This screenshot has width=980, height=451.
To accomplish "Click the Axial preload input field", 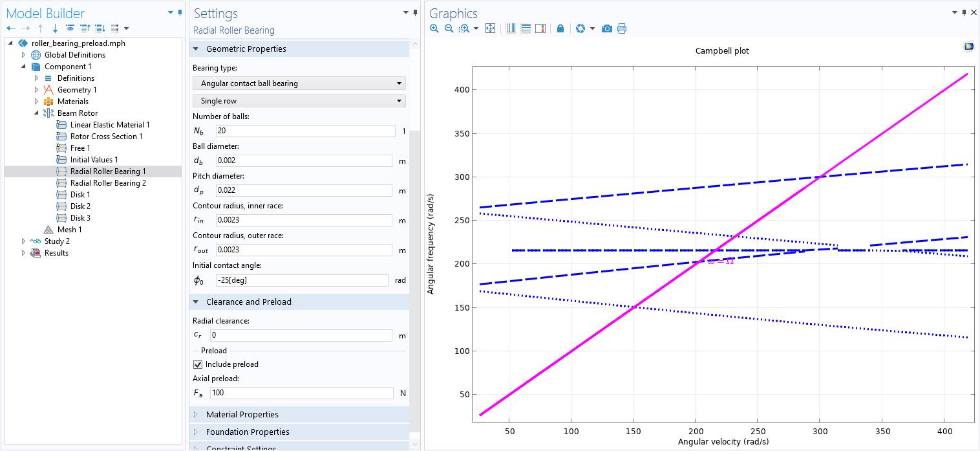I will point(301,393).
